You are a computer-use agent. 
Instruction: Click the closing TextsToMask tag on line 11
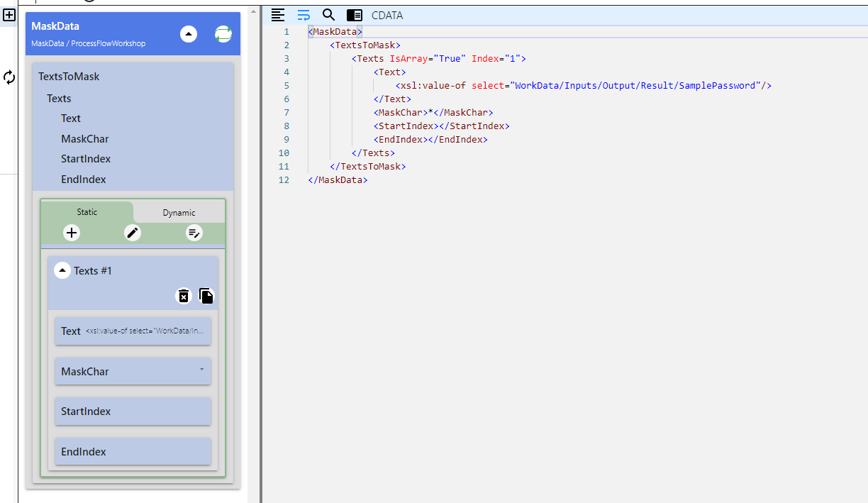click(x=368, y=167)
